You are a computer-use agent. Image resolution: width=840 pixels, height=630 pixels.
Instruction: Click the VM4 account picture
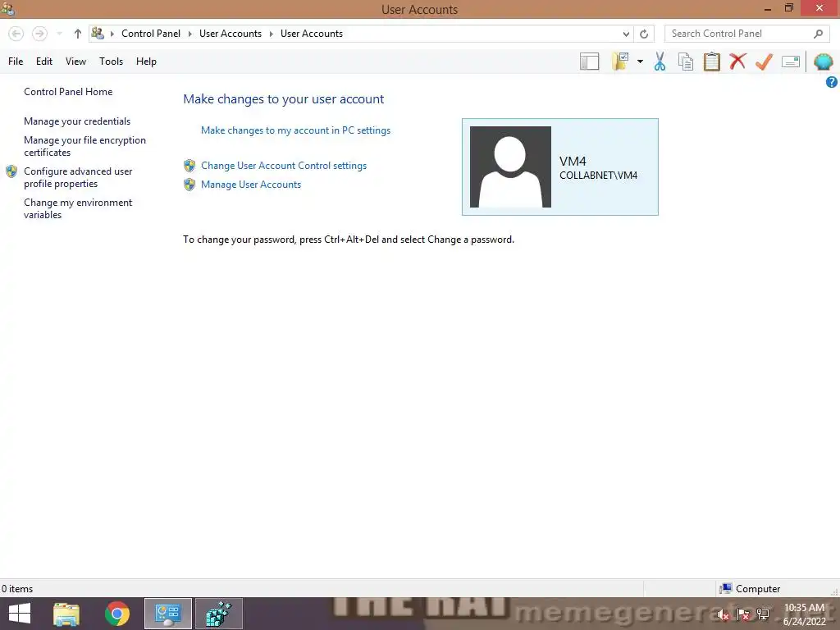pyautogui.click(x=510, y=167)
